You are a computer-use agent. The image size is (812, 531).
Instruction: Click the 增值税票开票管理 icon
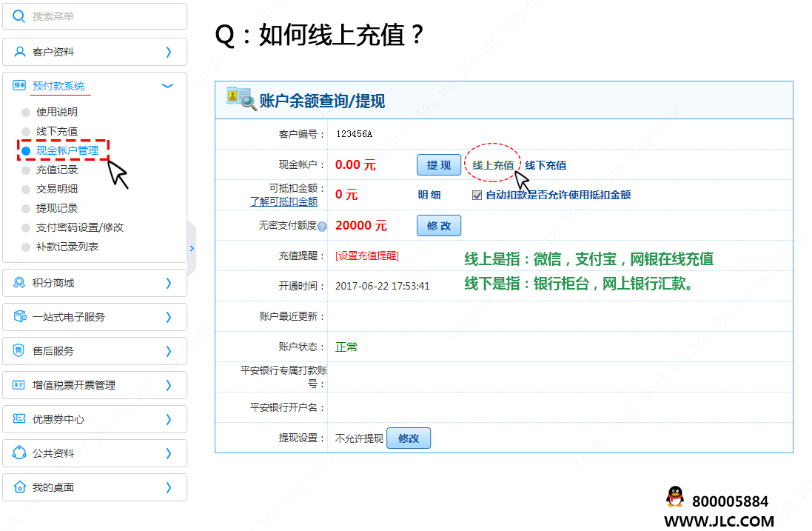point(20,385)
